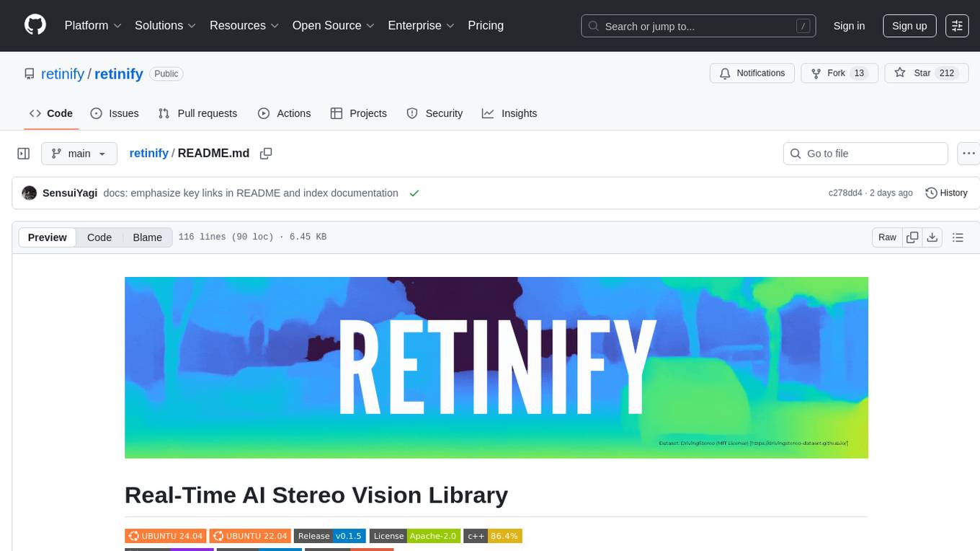Open the docs emphasize key links commit
Image resolution: width=980 pixels, height=551 pixels.
(x=251, y=193)
